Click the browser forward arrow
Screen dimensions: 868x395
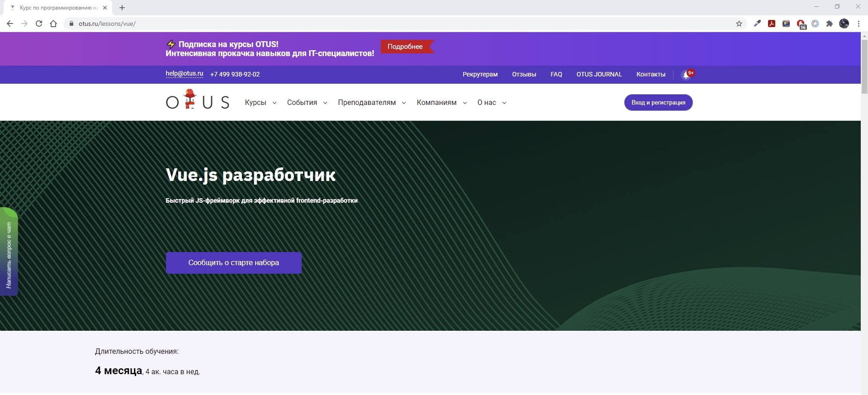point(24,24)
